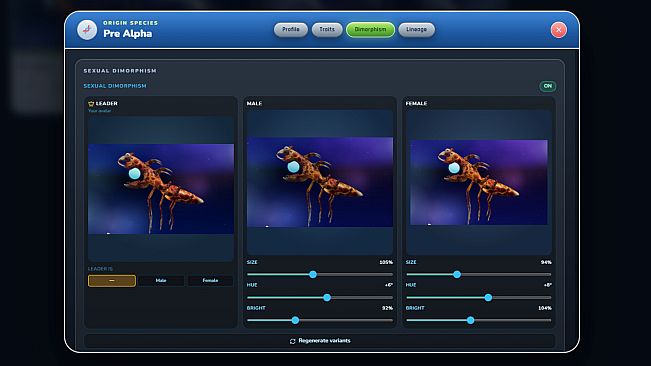The width and height of the screenshot is (651, 366).
Task: Adjust the Female SIZE slider
Action: pyautogui.click(x=479, y=274)
